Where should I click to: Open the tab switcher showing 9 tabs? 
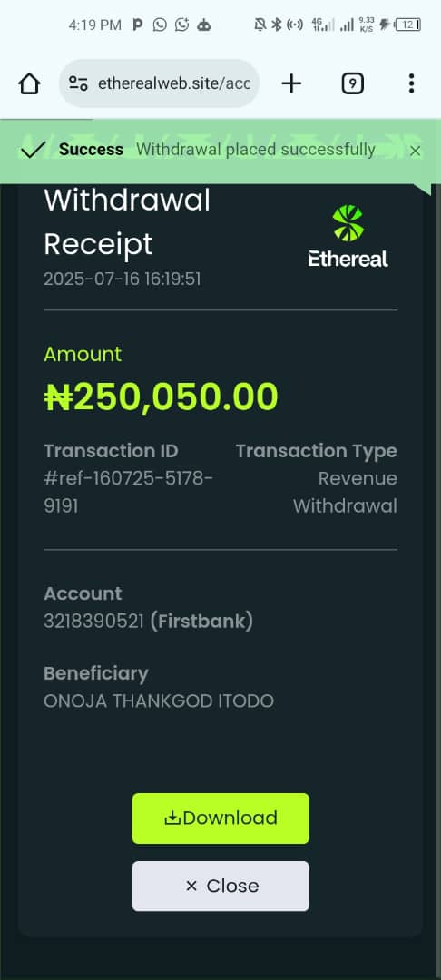(353, 83)
